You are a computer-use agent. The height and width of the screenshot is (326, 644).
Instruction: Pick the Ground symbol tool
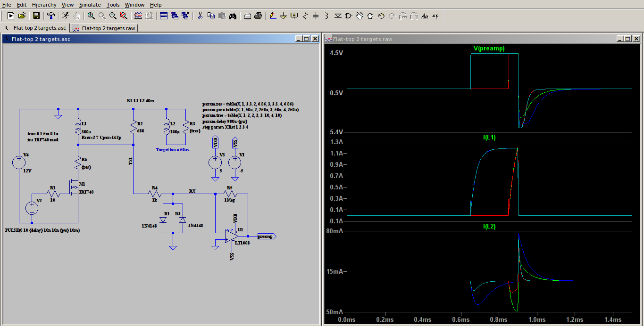coord(283,16)
